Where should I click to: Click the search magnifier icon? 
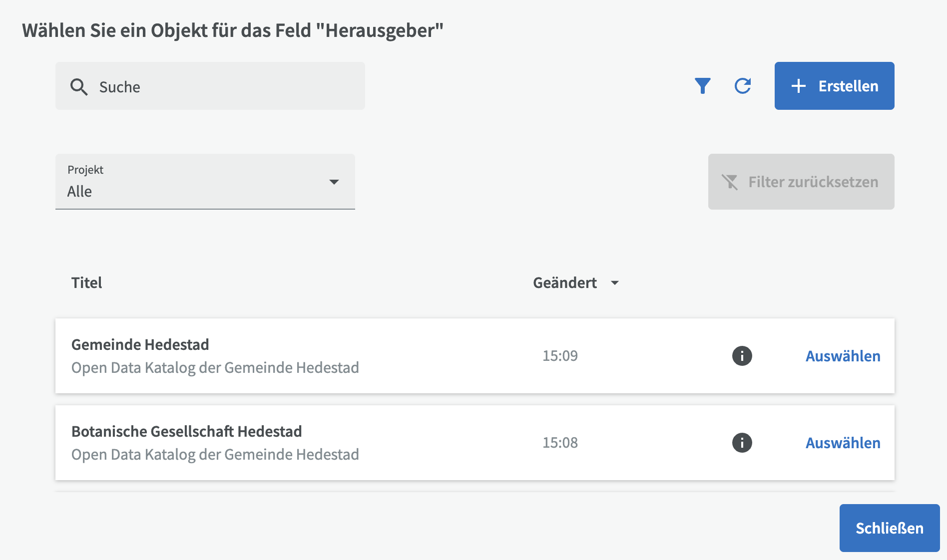tap(79, 87)
